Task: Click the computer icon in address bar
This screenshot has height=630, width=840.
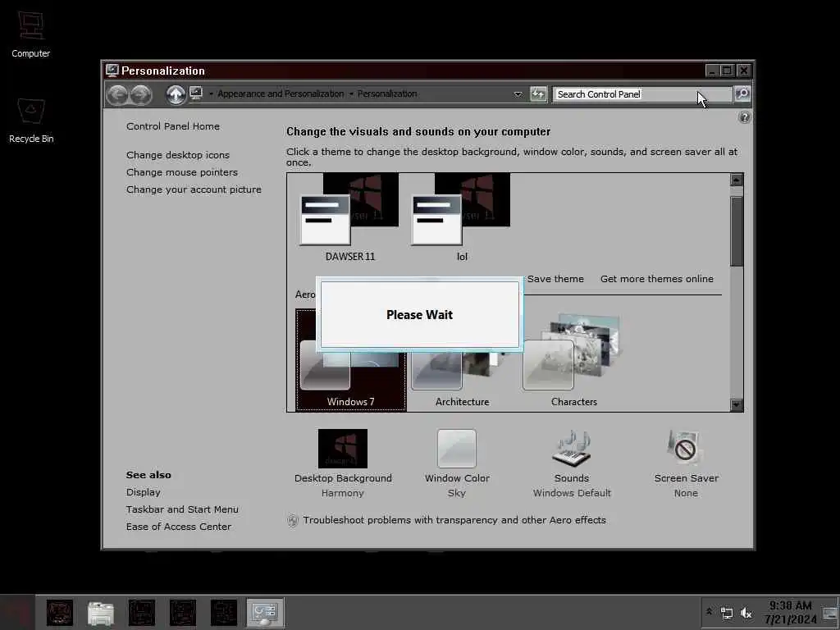Action: (x=196, y=94)
